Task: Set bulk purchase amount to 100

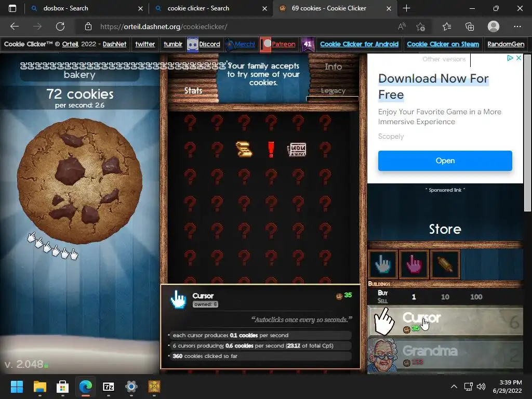Action: [476, 297]
